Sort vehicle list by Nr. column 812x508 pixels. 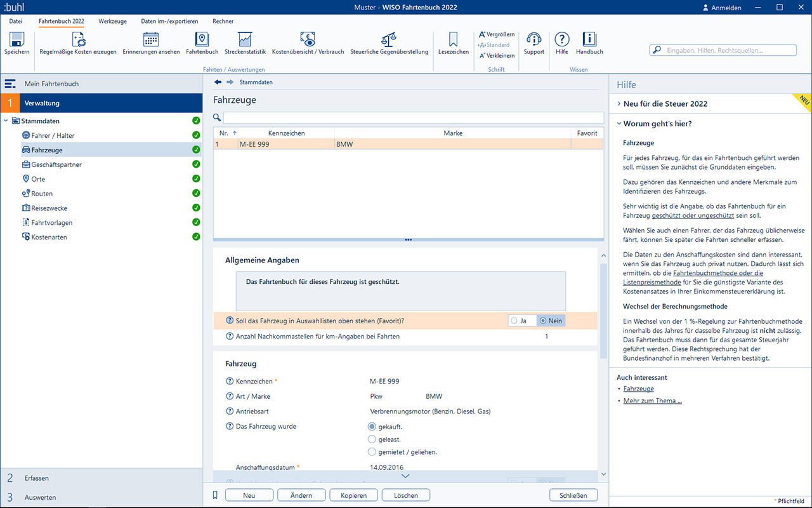[x=226, y=133]
